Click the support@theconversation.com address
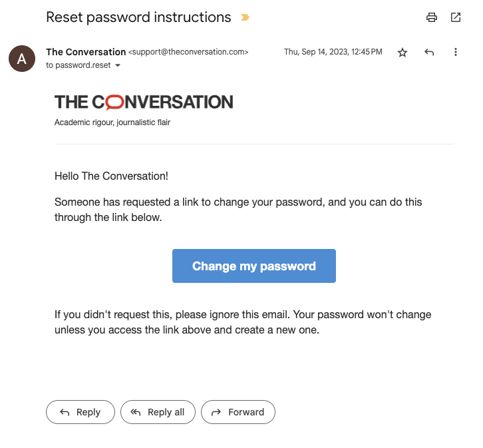This screenshot has width=483, height=448. tap(188, 52)
